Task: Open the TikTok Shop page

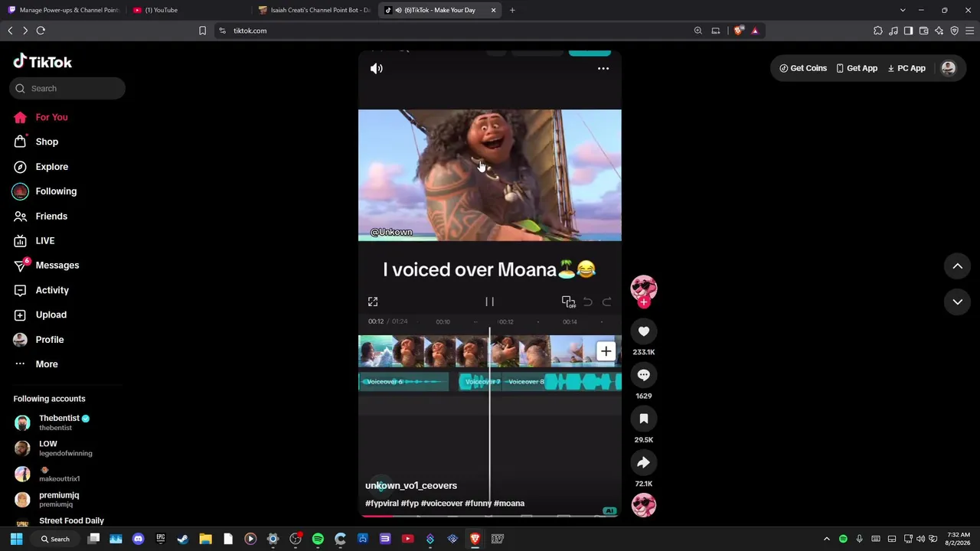Action: coord(47,142)
